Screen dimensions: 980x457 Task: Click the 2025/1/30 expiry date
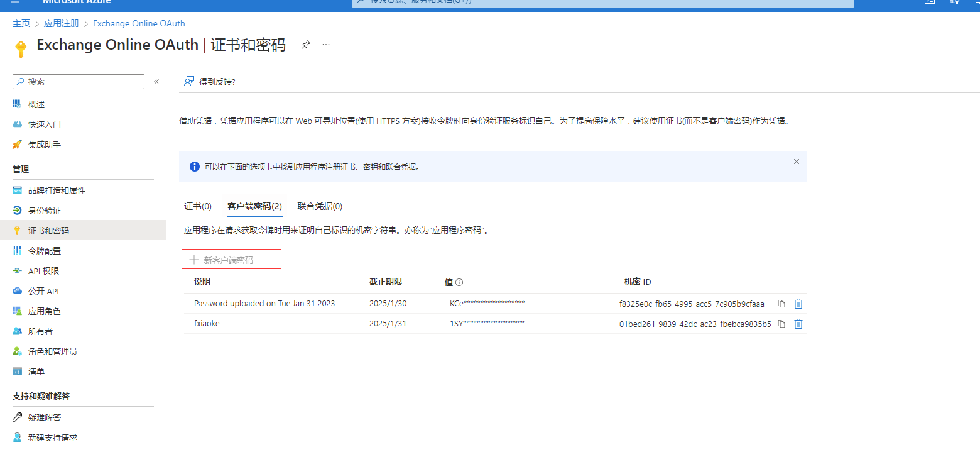(x=388, y=304)
